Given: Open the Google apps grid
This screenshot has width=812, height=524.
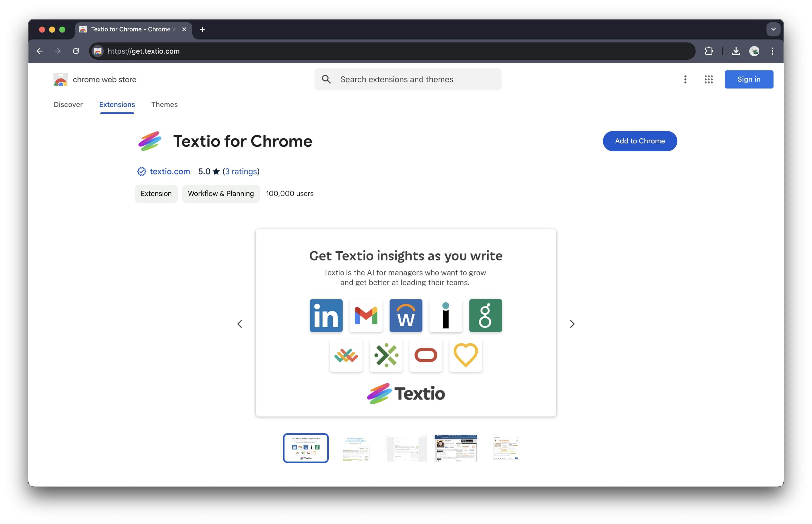Looking at the screenshot, I should [x=708, y=79].
